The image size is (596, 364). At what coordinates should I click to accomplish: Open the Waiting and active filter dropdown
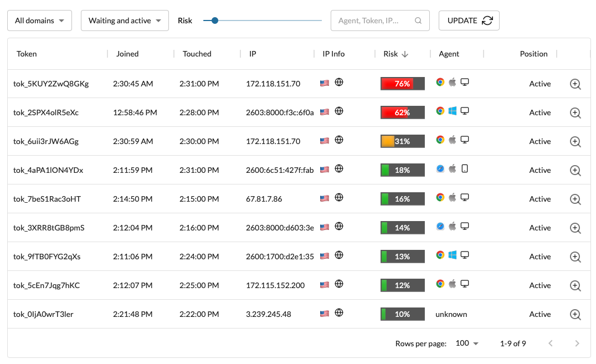(125, 20)
